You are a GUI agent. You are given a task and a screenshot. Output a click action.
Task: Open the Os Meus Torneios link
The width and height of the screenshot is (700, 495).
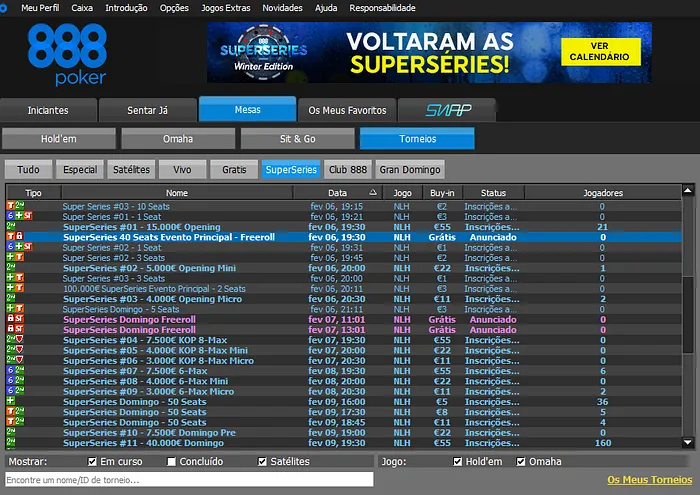(x=650, y=480)
